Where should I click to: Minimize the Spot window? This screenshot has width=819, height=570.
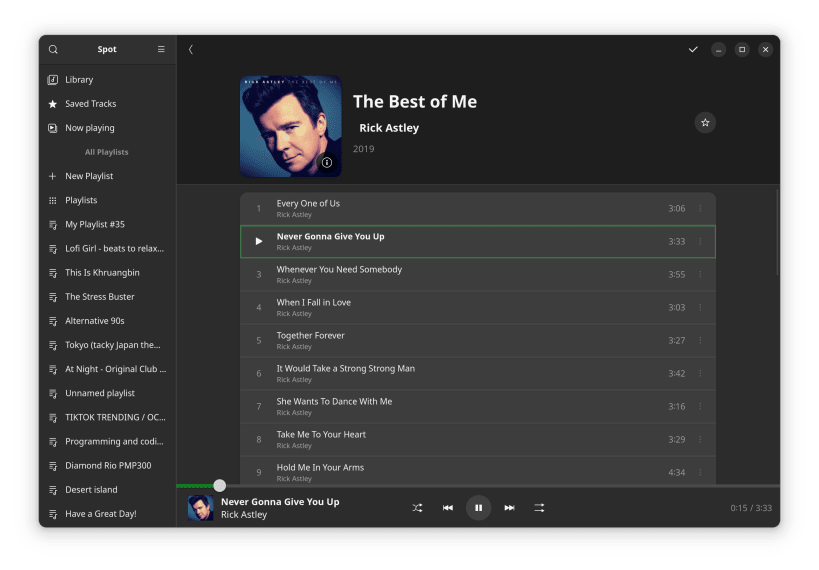coord(719,49)
